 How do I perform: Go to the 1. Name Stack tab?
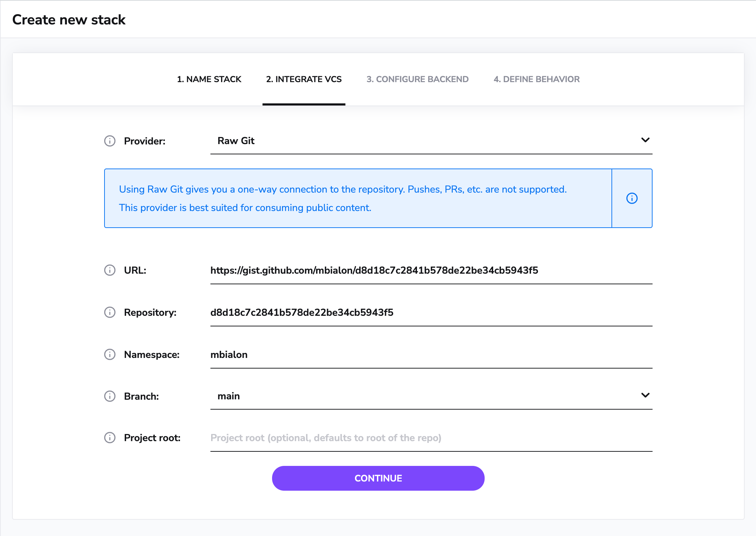[x=209, y=79]
